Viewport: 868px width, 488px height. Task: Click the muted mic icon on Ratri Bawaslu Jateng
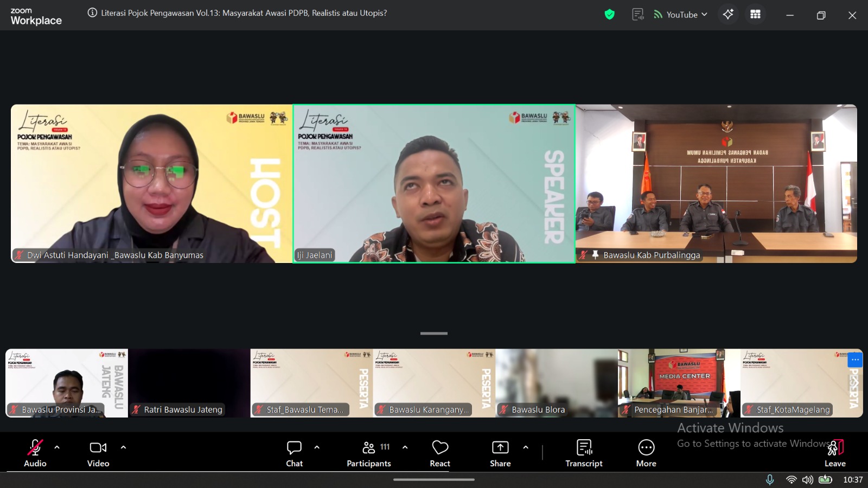tap(137, 410)
